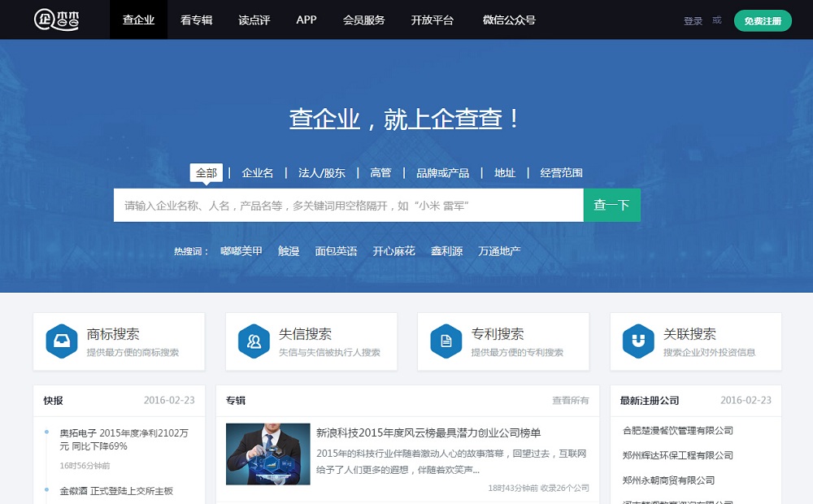
Task: Open the 微信公众号 nav item
Action: [x=509, y=20]
